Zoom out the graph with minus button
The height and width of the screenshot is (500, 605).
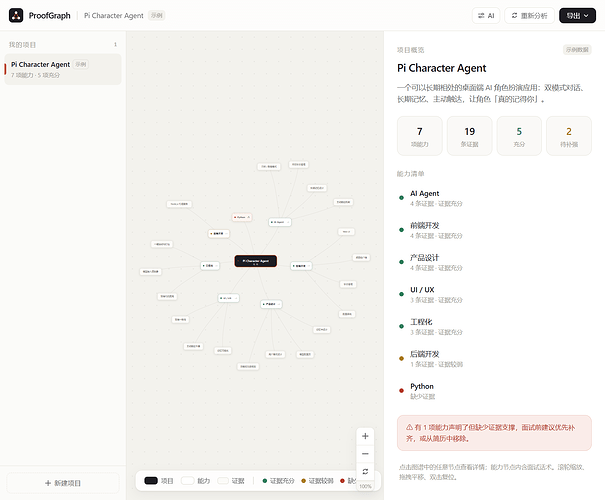(365, 454)
